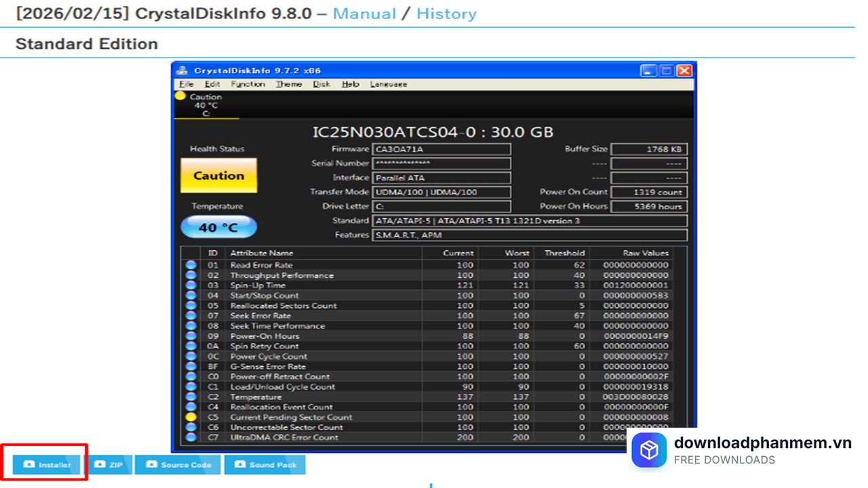This screenshot has height=488, width=868.
Task: Click the 40 °C temperature indicator
Action: [x=218, y=227]
